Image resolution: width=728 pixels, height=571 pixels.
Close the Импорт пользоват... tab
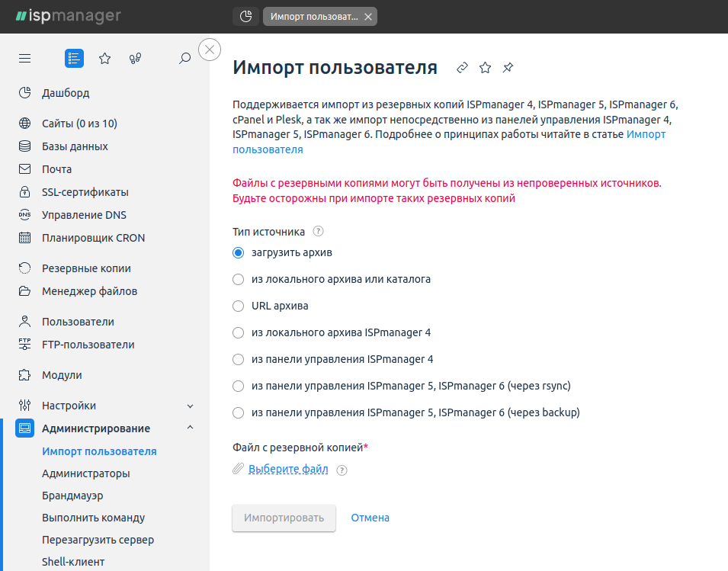coord(368,17)
